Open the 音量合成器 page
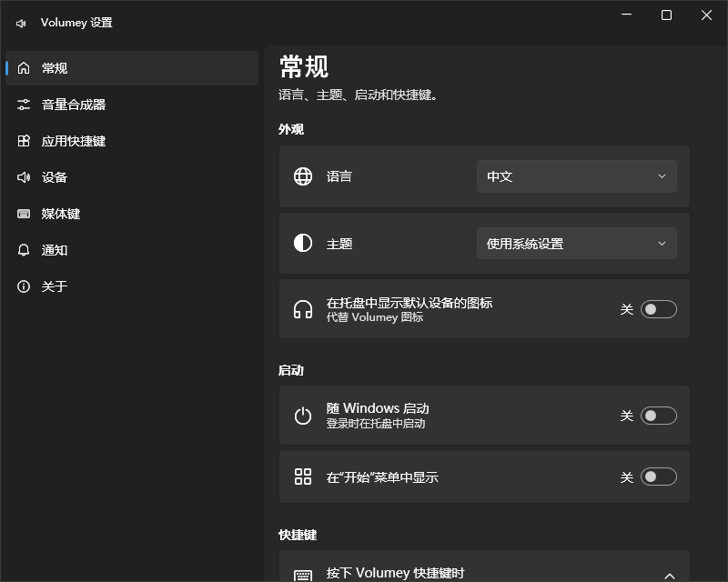The height and width of the screenshot is (582, 728). coord(132,105)
